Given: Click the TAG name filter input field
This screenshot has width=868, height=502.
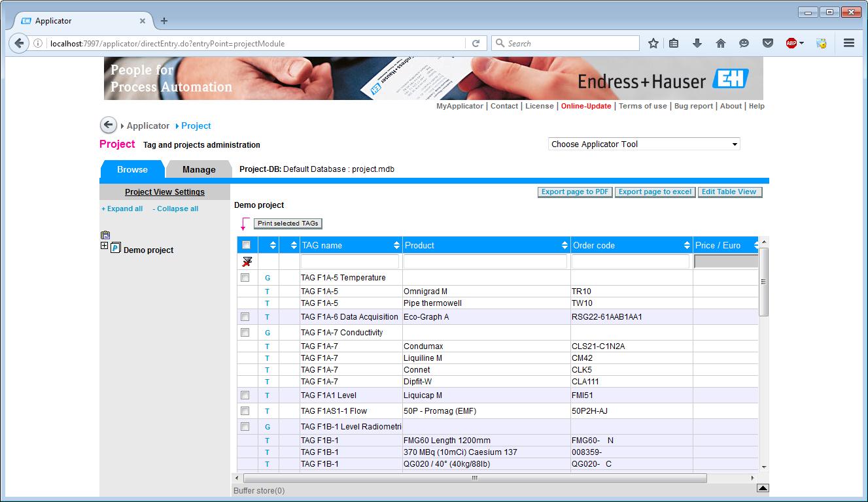Looking at the screenshot, I should tap(349, 261).
